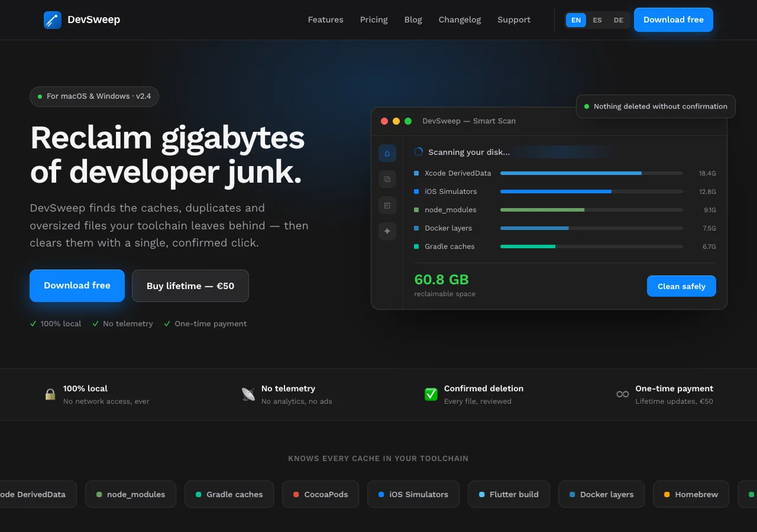Select the Docker layers cache chip
This screenshot has width=757, height=532.
pos(601,494)
